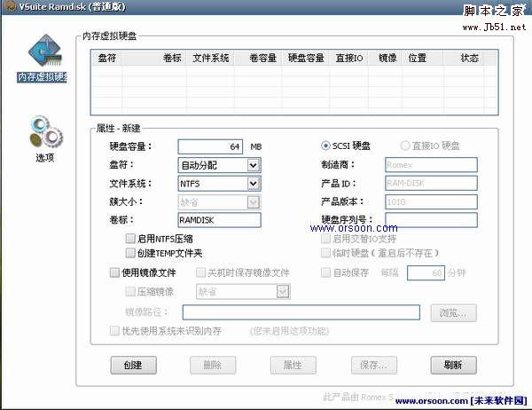The height and width of the screenshot is (410, 532).
Task: Click the 硬盘序列号 input field
Action: point(431,219)
